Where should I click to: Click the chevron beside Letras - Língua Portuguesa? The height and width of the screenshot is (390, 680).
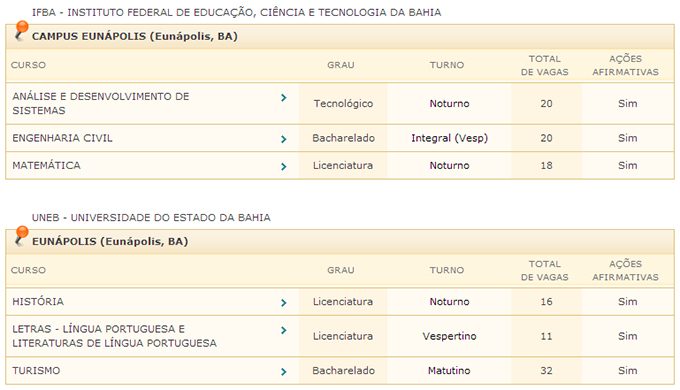coord(284,330)
